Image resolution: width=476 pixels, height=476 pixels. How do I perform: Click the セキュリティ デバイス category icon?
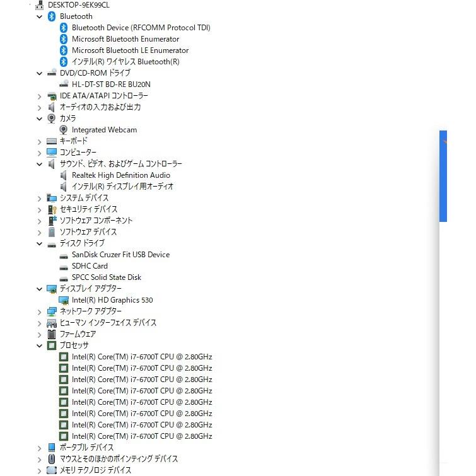click(x=52, y=209)
